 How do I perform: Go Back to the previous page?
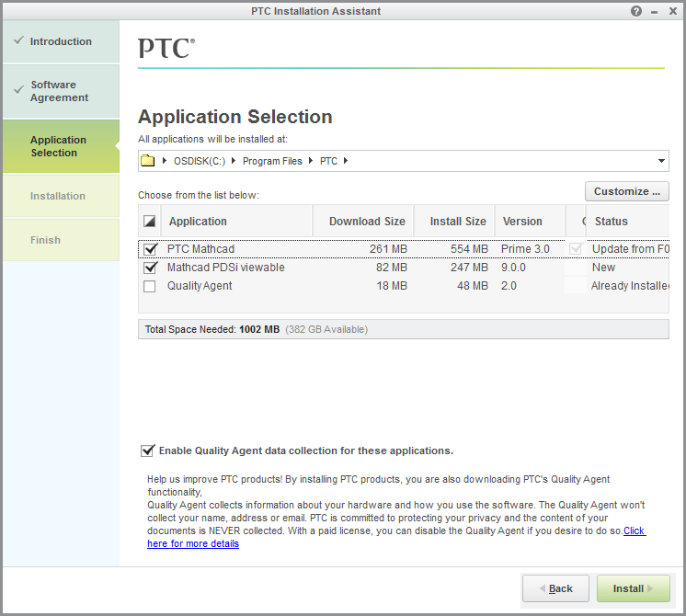click(x=555, y=588)
